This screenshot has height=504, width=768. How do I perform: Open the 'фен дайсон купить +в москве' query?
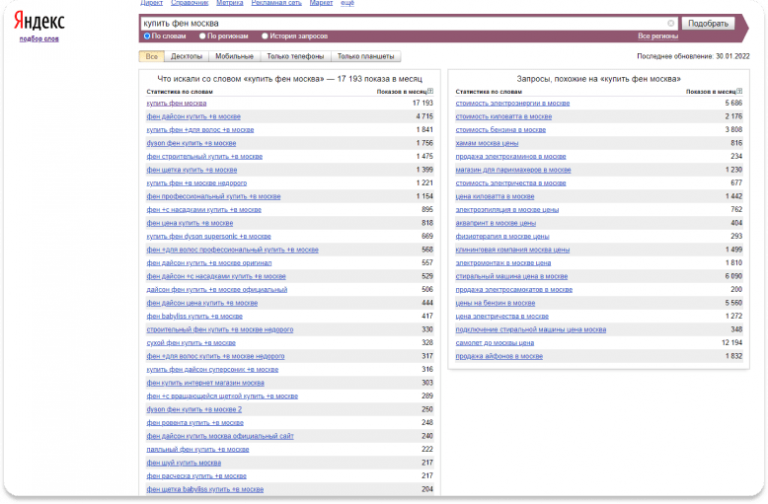point(193,116)
